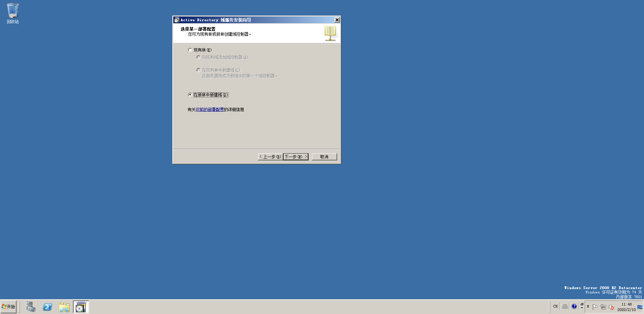Click the Action Center flag in the tray
The height and width of the screenshot is (314, 644).
point(595,307)
